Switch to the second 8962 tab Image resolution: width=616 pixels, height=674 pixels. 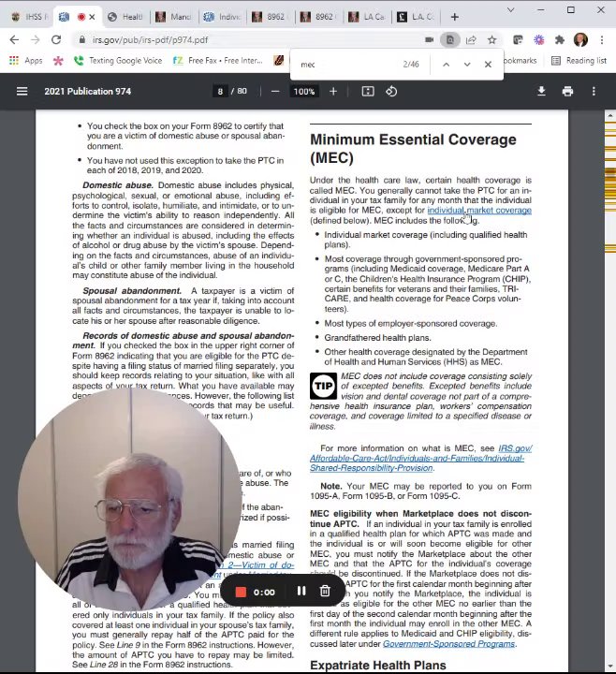(318, 17)
